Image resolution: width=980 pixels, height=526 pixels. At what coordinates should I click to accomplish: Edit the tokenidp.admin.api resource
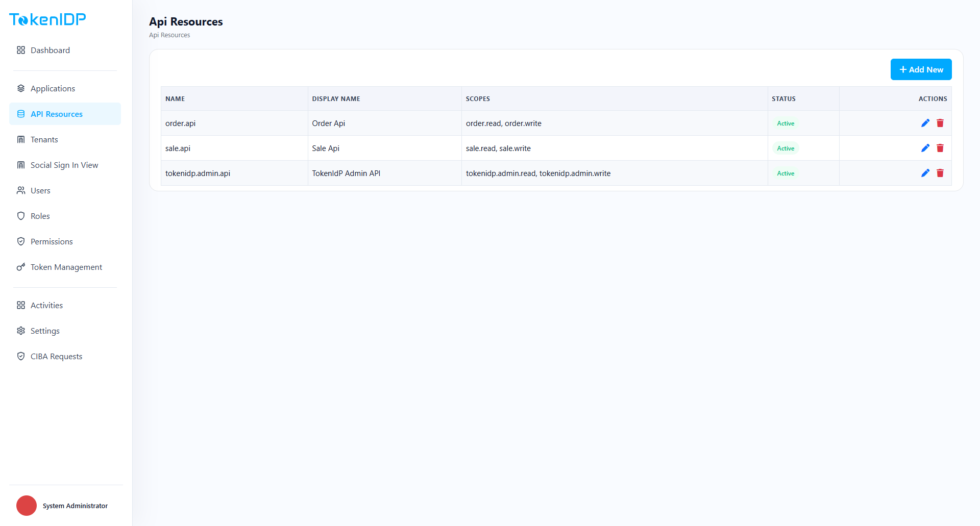pos(925,173)
